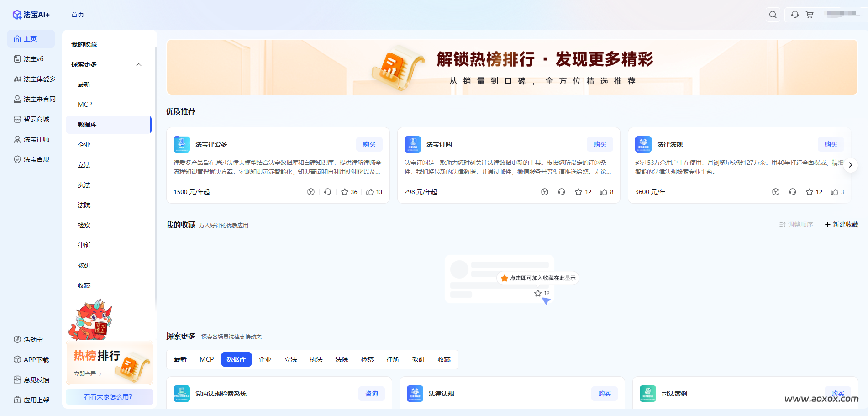
Task: Click the cube icon on 法宝律爱多 card
Action: tap(311, 192)
